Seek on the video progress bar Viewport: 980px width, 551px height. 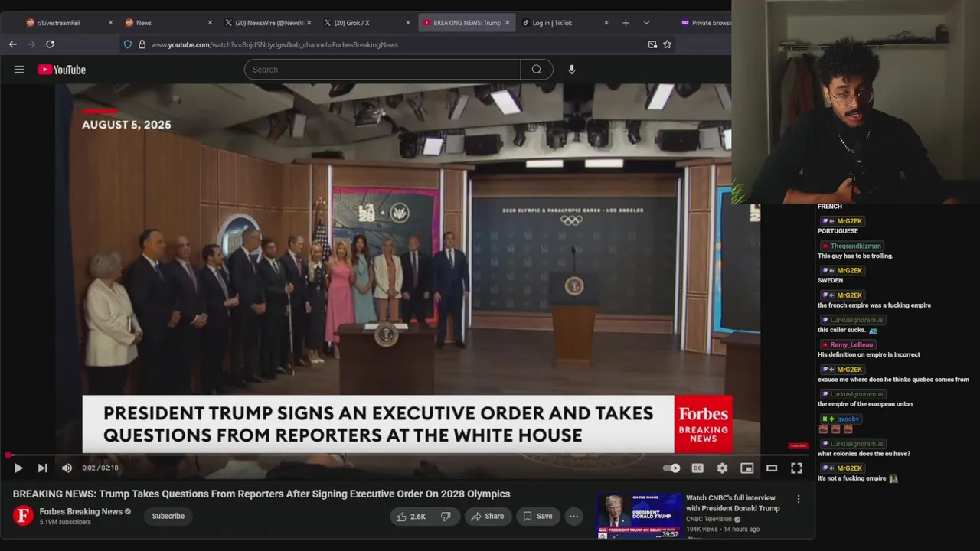coord(407,455)
